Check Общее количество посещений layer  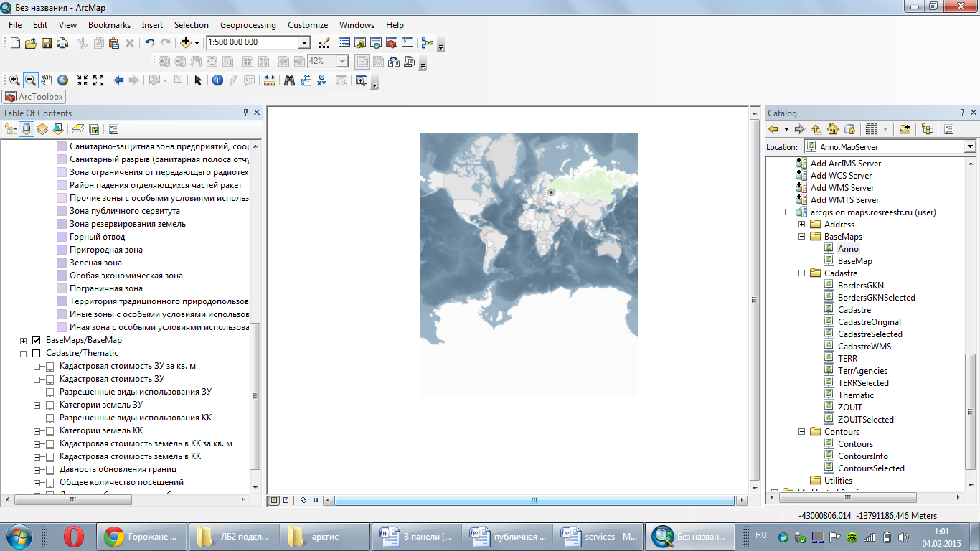coord(50,482)
